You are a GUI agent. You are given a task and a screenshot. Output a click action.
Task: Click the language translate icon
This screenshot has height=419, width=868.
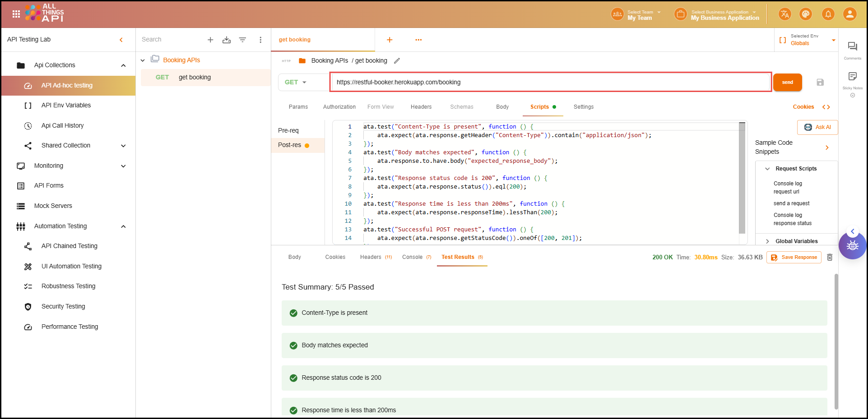coord(784,14)
